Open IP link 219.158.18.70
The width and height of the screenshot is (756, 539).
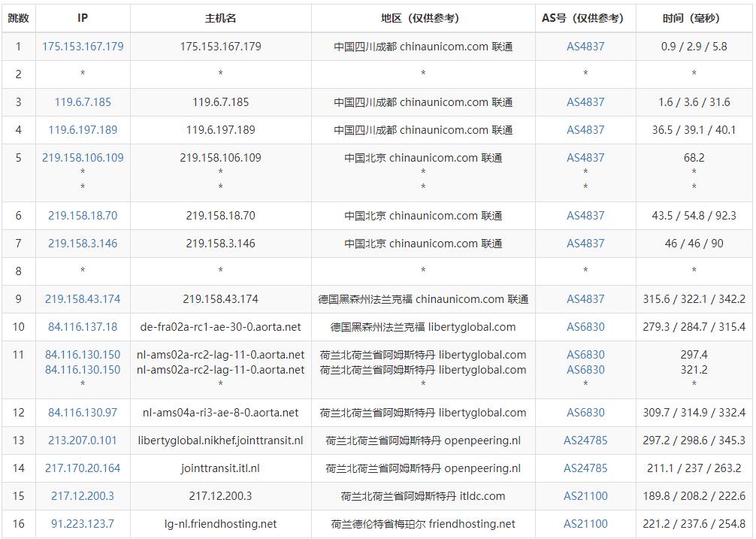[83, 216]
